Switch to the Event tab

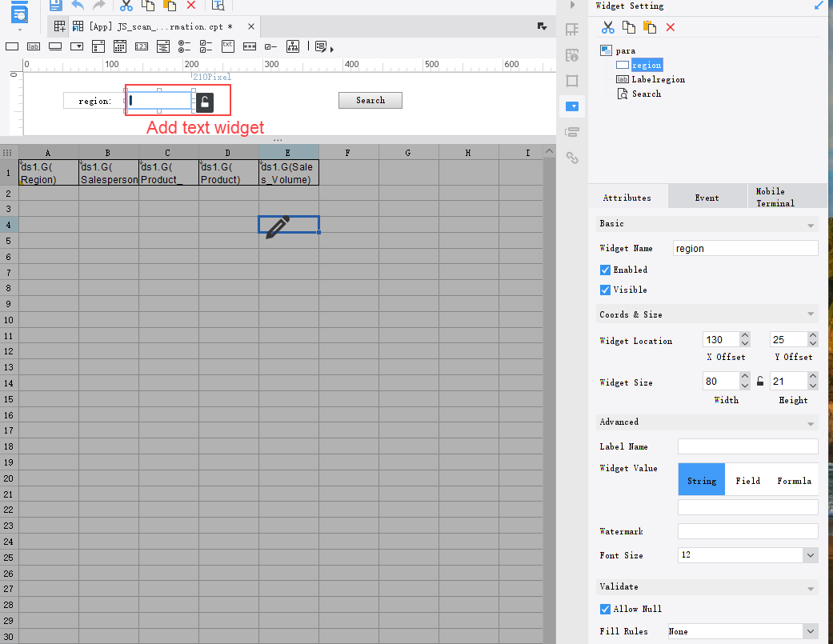coord(707,198)
